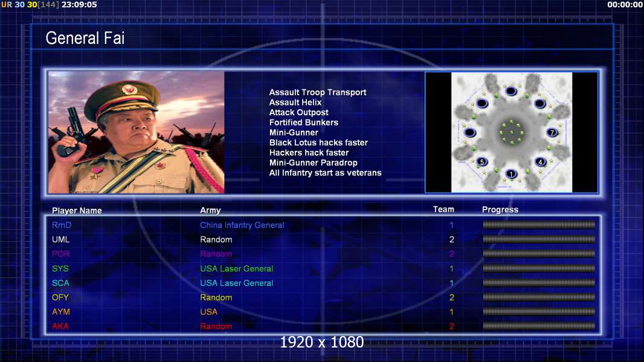Click team number 2 in AKA's row
The height and width of the screenshot is (362, 644).
452,326
